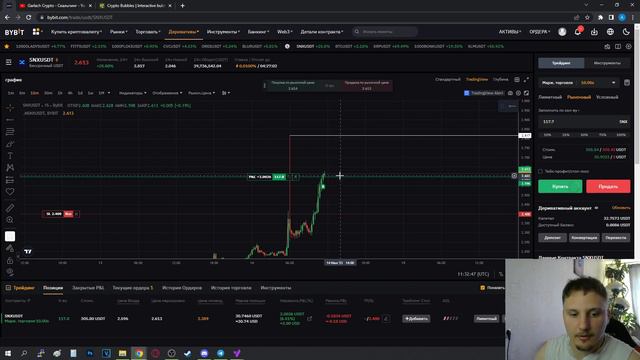Open Рынки dropdown menu
Image resolution: width=640 pixels, height=360 pixels.
(118, 32)
